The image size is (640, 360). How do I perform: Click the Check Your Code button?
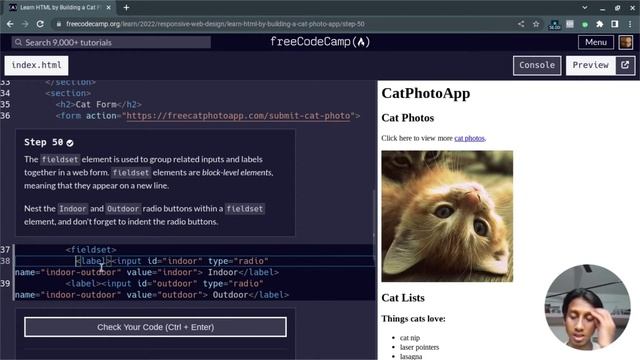point(155,327)
